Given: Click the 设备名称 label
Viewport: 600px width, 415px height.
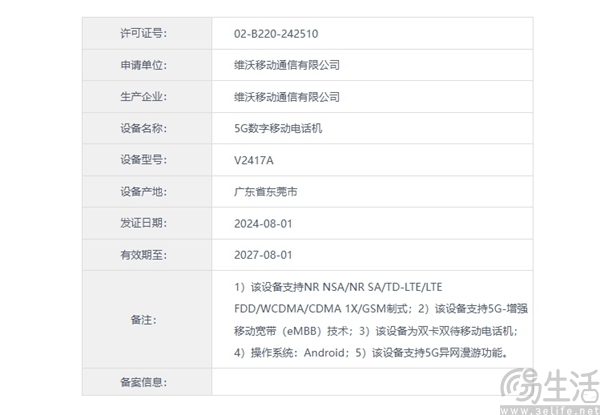Looking at the screenshot, I should pyautogui.click(x=143, y=128).
